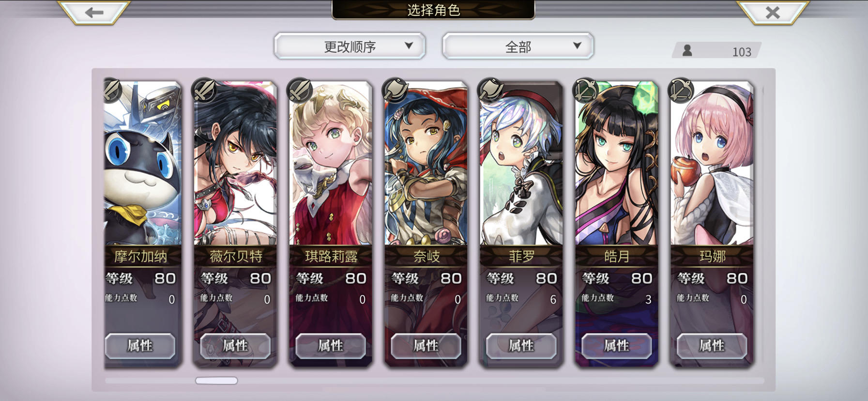Click the 属性 button under 皓月

click(x=617, y=346)
